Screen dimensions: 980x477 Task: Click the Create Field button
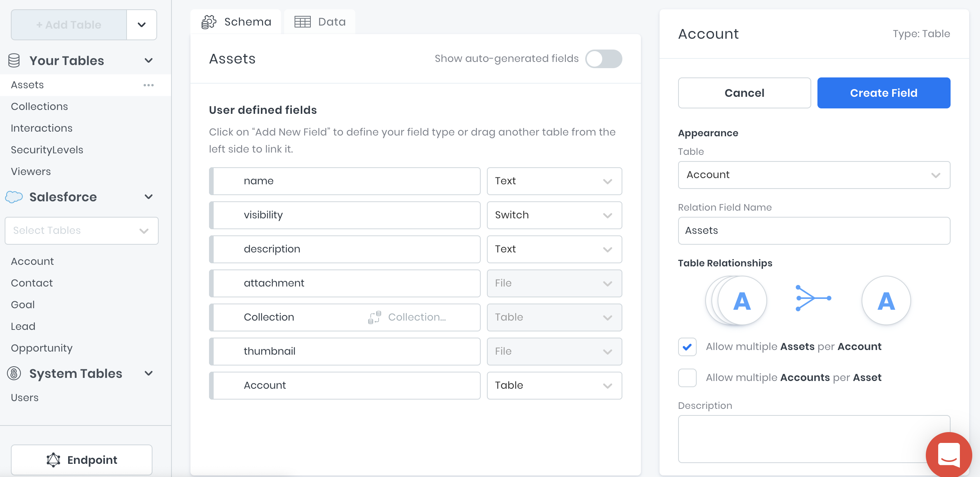pyautogui.click(x=884, y=93)
